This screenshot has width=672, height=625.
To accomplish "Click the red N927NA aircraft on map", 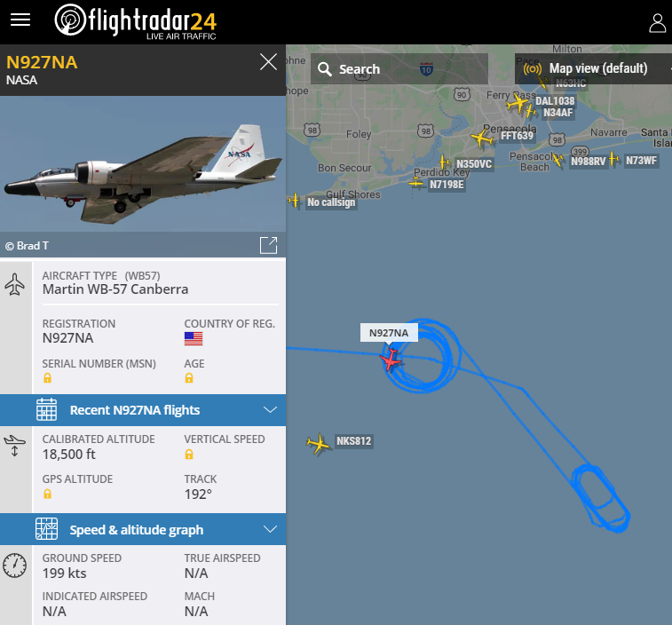I will click(391, 360).
